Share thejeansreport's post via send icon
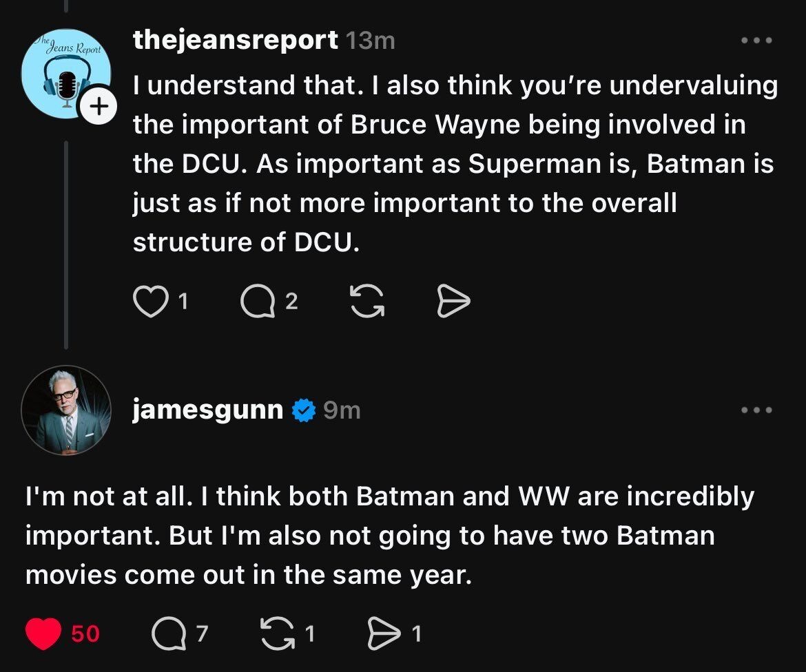 [x=453, y=302]
